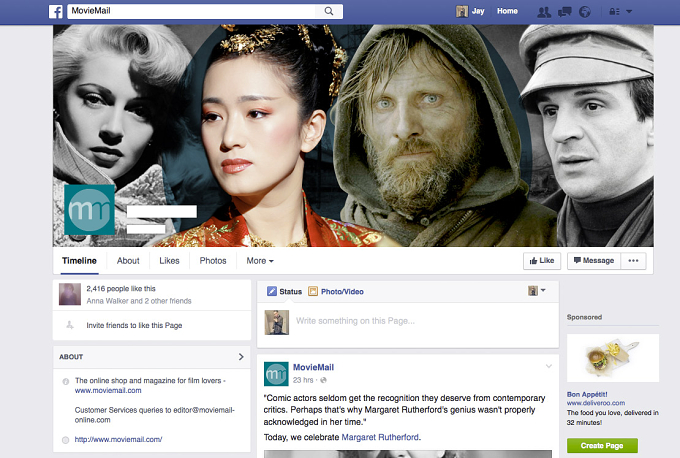Open the Bon Appétit! sponsored link
Screen dimensions: 680x458
click(587, 394)
